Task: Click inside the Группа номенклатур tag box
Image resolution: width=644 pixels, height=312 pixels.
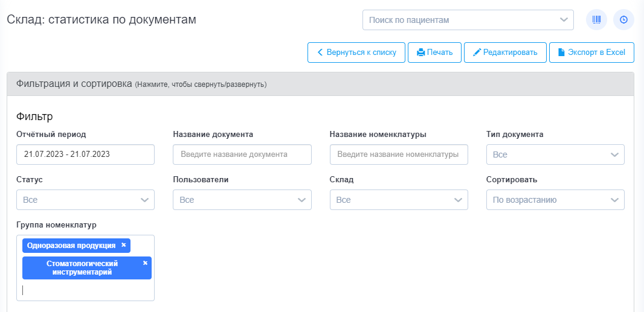Action: click(85, 290)
